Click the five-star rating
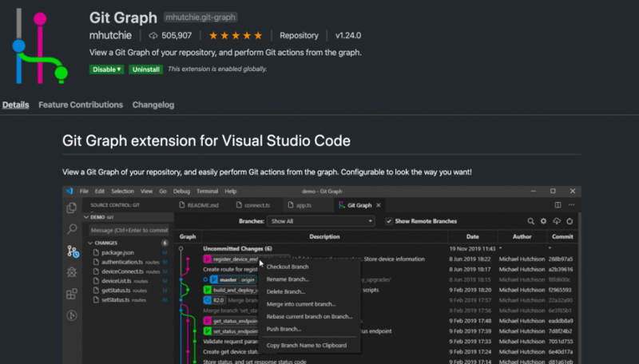Screen dimensions: 639x364 click(x=235, y=36)
